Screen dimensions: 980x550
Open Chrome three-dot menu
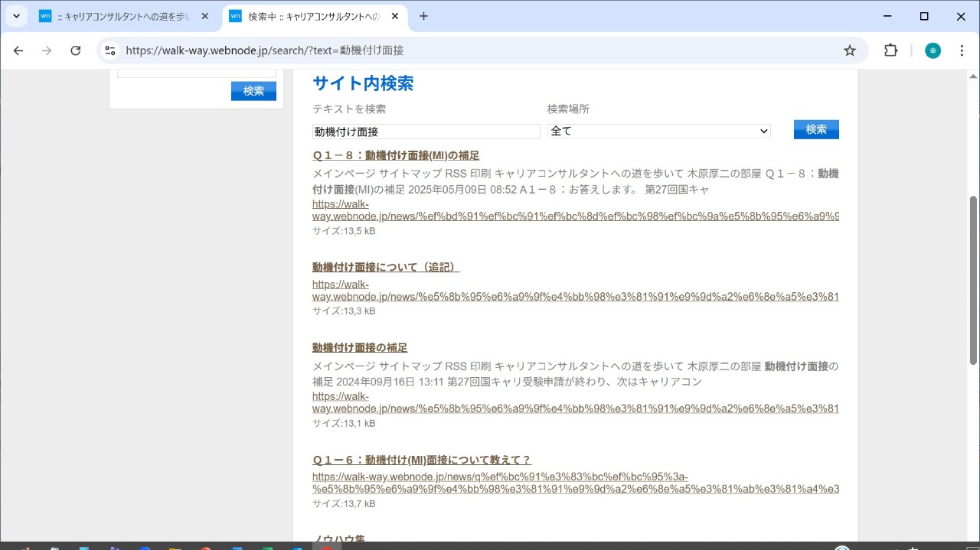(x=962, y=50)
